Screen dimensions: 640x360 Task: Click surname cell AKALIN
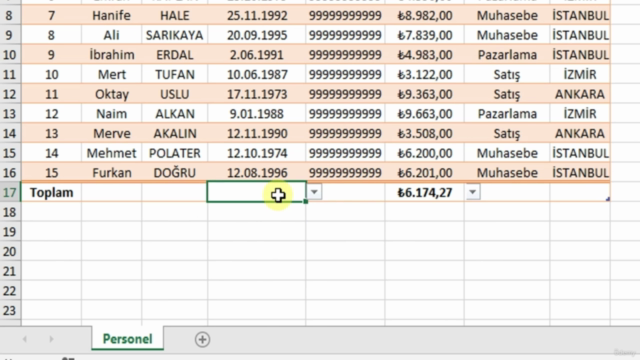[x=175, y=133]
